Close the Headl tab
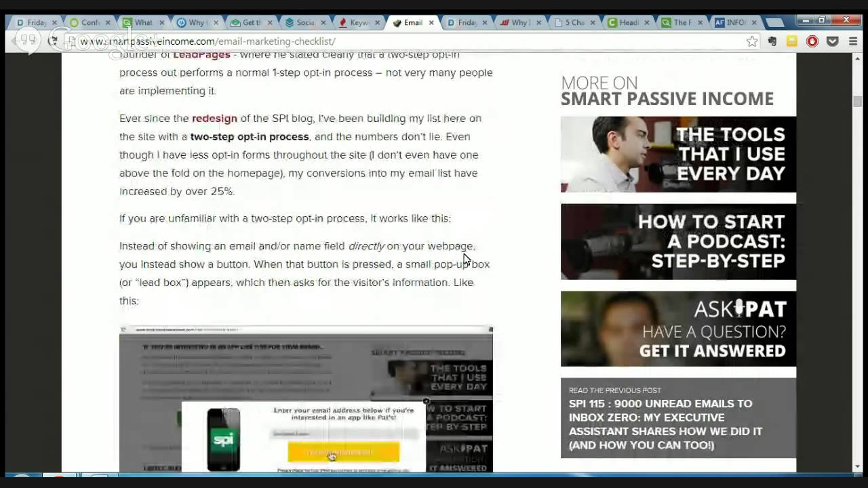 click(x=646, y=22)
